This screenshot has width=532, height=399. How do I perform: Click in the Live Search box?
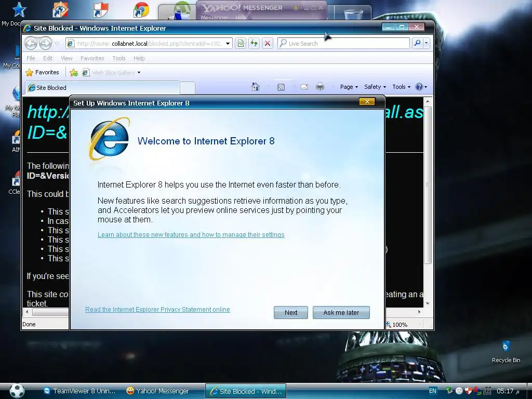pyautogui.click(x=343, y=44)
